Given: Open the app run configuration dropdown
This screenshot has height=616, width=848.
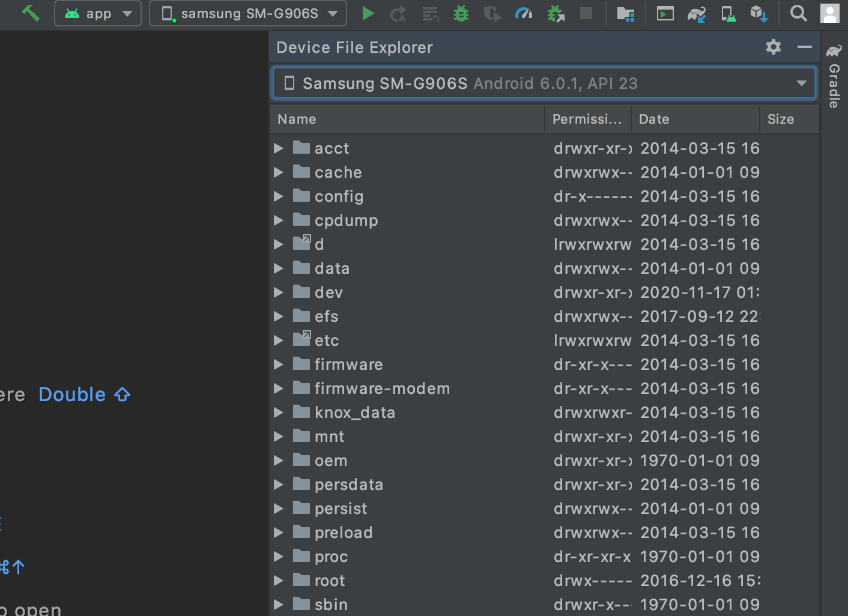Looking at the screenshot, I should coord(98,13).
